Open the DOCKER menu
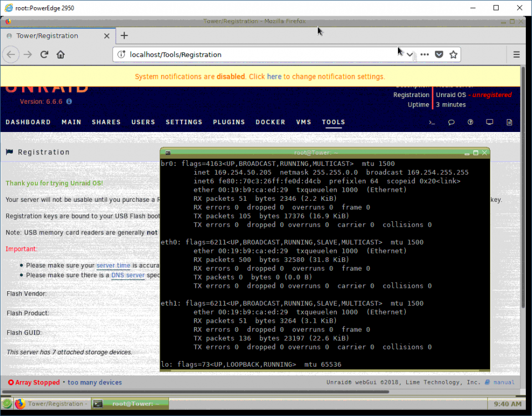The image size is (532, 416). 270,122
